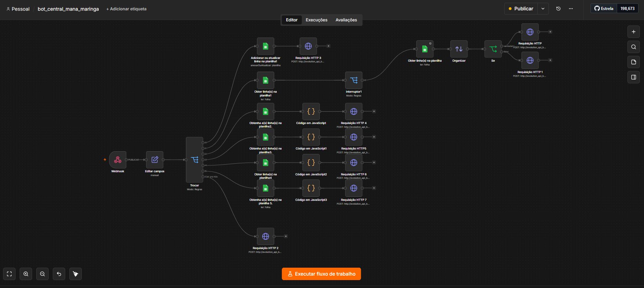Select the Obter linha(s) na planilha4 node
Image resolution: width=644 pixels, height=288 pixels.
(x=265, y=163)
